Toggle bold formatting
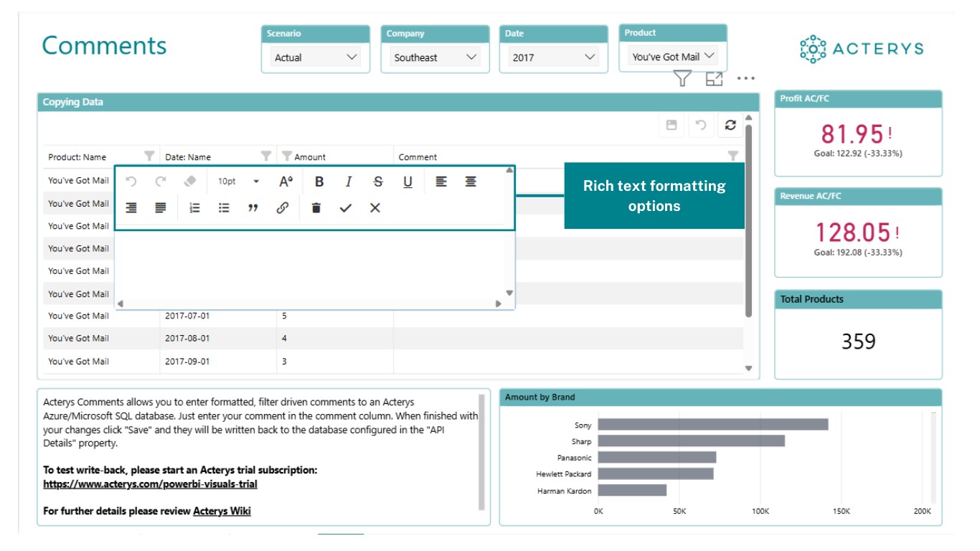The width and height of the screenshot is (980, 551). [x=319, y=182]
